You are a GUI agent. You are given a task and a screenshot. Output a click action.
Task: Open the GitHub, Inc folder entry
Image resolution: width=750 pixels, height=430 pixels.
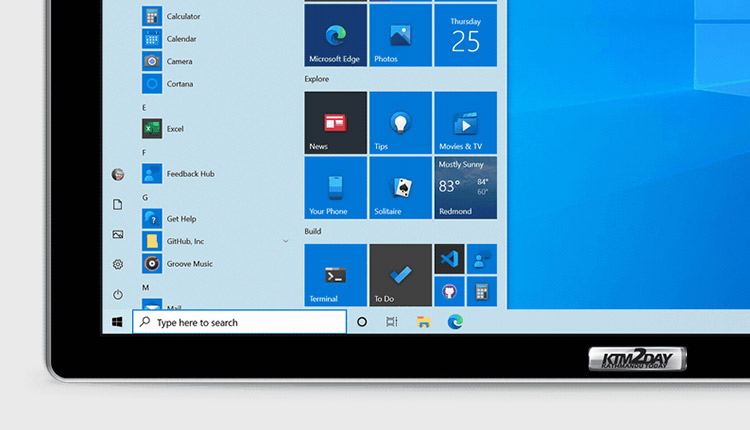click(215, 241)
